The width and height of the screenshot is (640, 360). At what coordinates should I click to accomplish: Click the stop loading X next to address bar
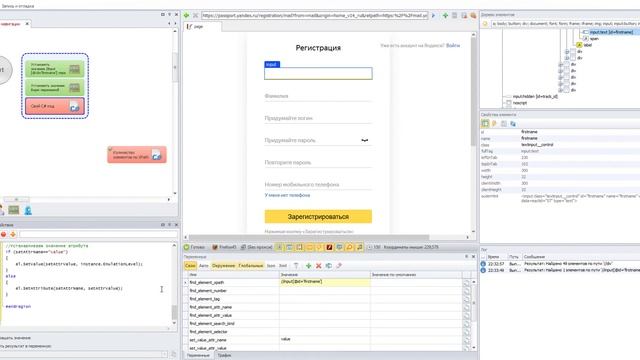click(x=196, y=15)
